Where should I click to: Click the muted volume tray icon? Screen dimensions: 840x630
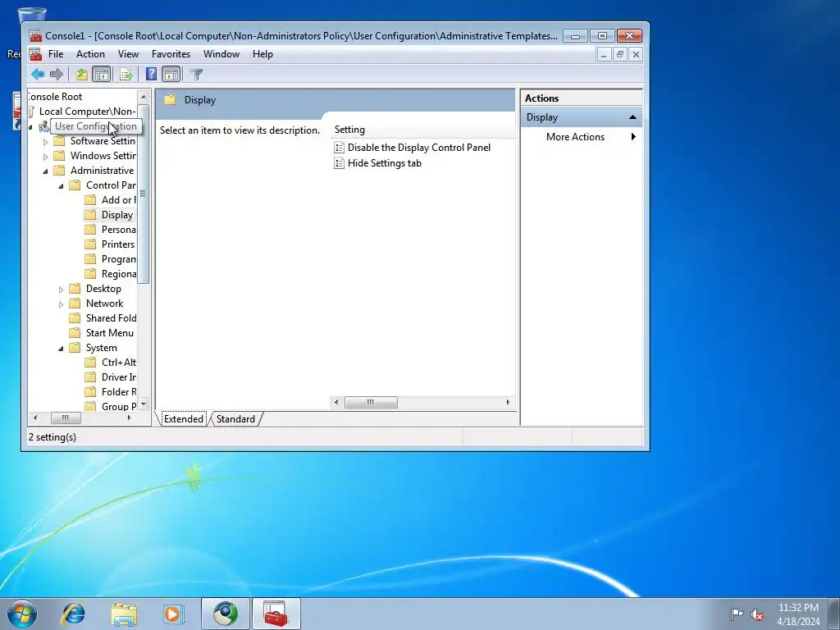757,614
